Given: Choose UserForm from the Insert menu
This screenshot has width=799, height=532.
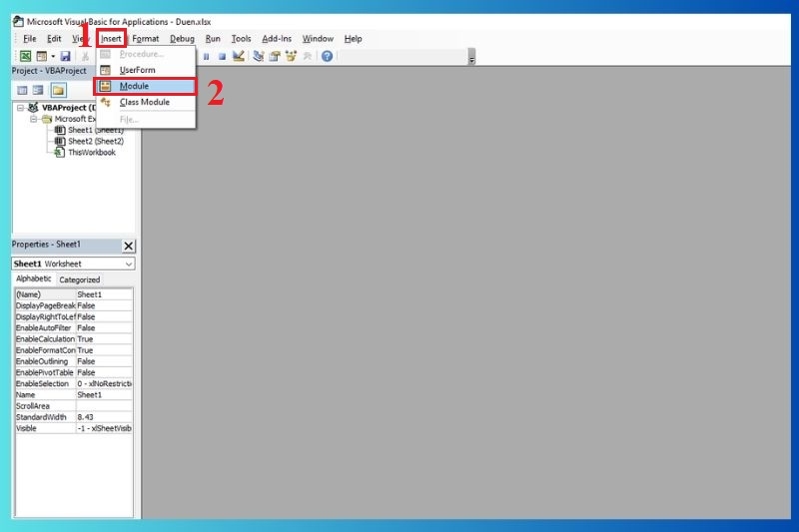Looking at the screenshot, I should 146,70.
